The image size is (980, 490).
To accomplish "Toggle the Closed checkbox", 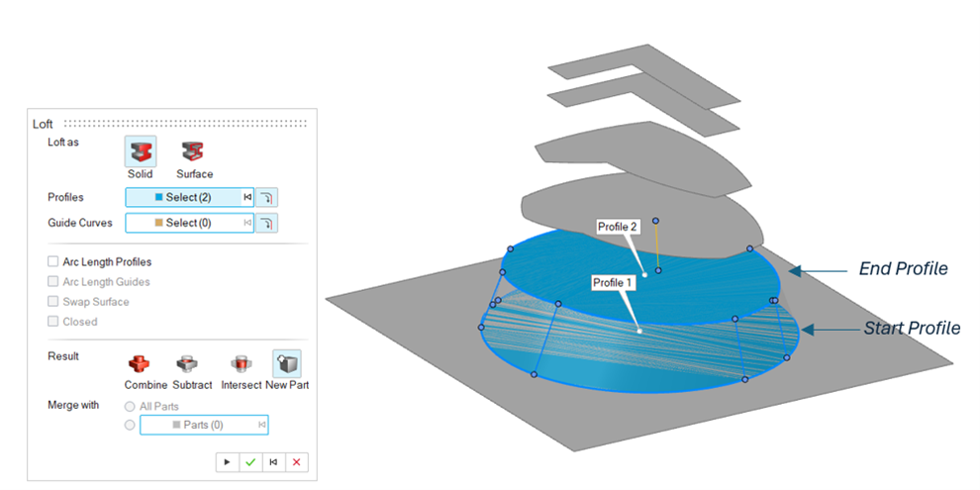I will click(x=53, y=322).
